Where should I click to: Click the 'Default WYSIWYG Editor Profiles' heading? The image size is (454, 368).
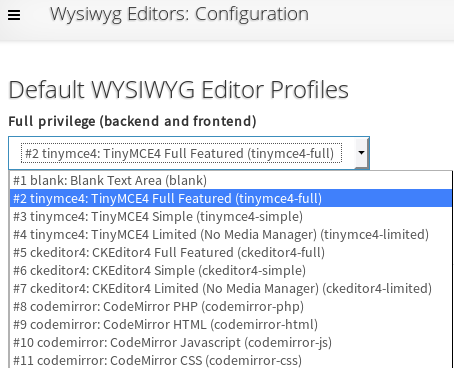tap(178, 90)
